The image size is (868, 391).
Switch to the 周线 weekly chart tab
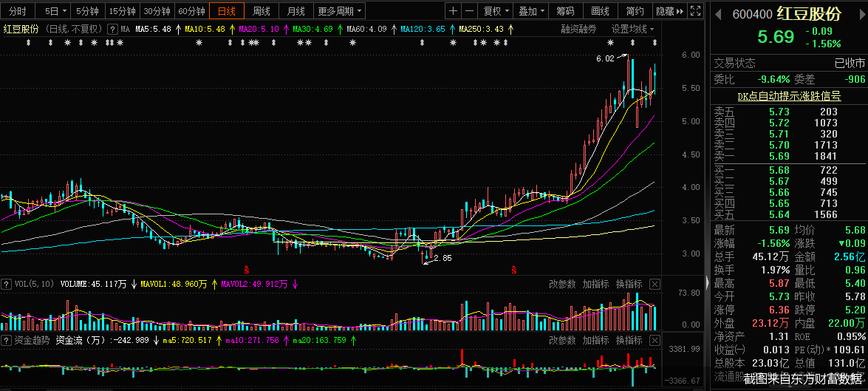tap(262, 11)
